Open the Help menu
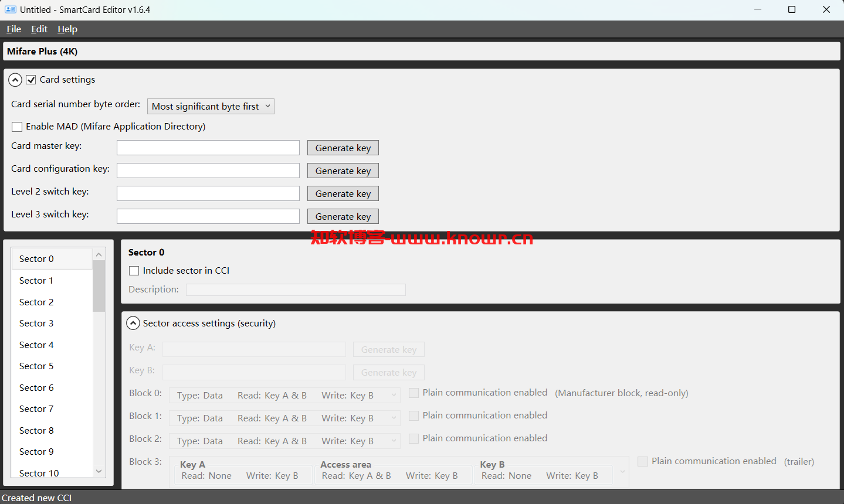This screenshot has width=844, height=504. coord(67,29)
